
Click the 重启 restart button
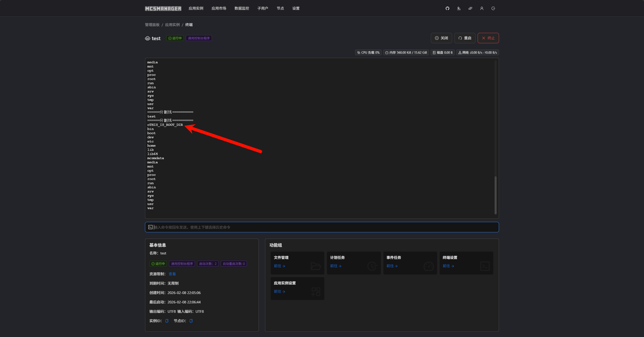[465, 38]
